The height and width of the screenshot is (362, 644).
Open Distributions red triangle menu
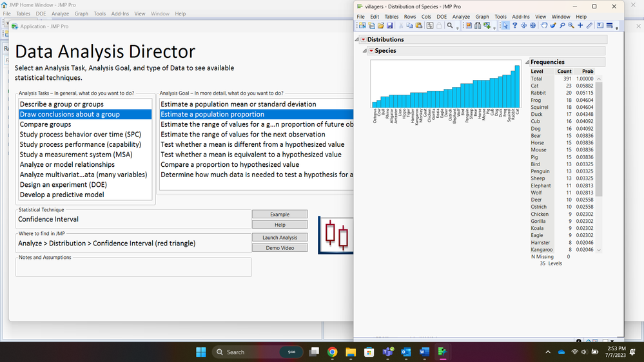click(x=364, y=39)
